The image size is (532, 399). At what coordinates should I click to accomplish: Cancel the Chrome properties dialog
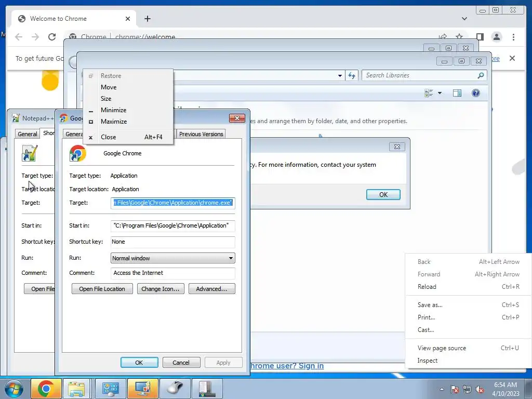(181, 362)
